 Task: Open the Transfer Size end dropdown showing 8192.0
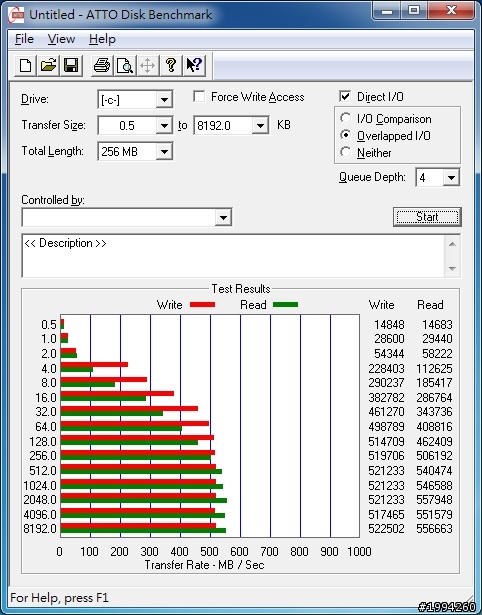(260, 126)
